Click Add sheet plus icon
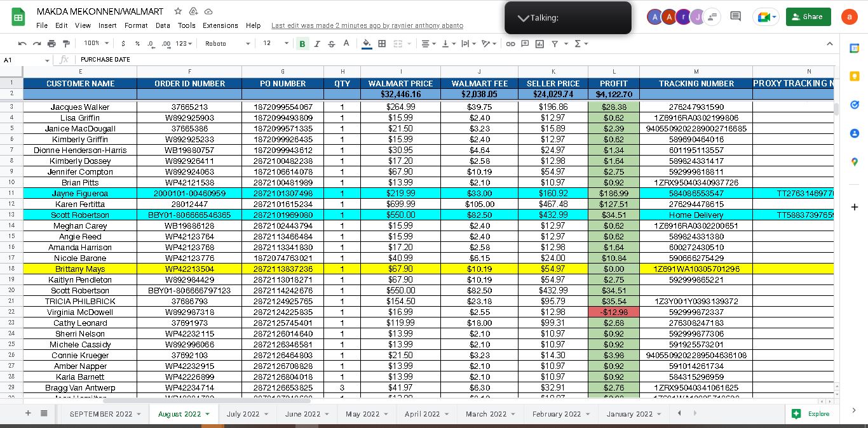This screenshot has height=428, width=868. (28, 413)
